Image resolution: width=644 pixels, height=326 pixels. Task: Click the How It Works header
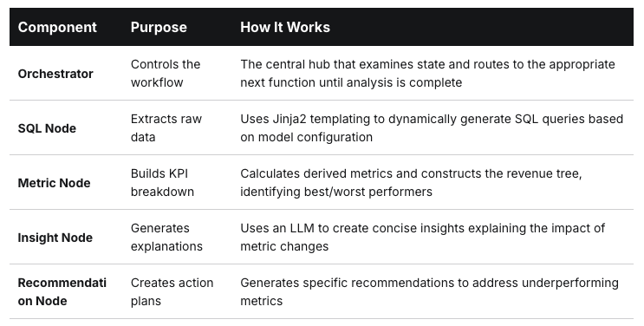click(285, 27)
